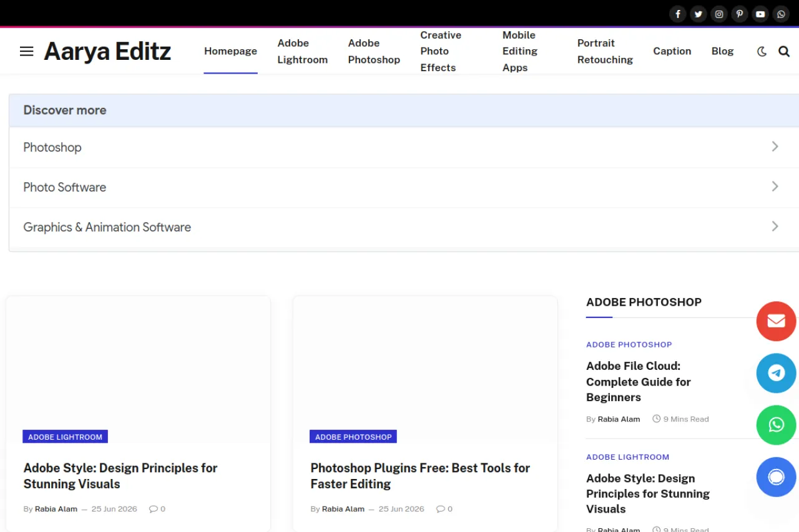Open Photoshop Plugins card thumbnail image
The height and width of the screenshot is (532, 799).
click(x=425, y=369)
